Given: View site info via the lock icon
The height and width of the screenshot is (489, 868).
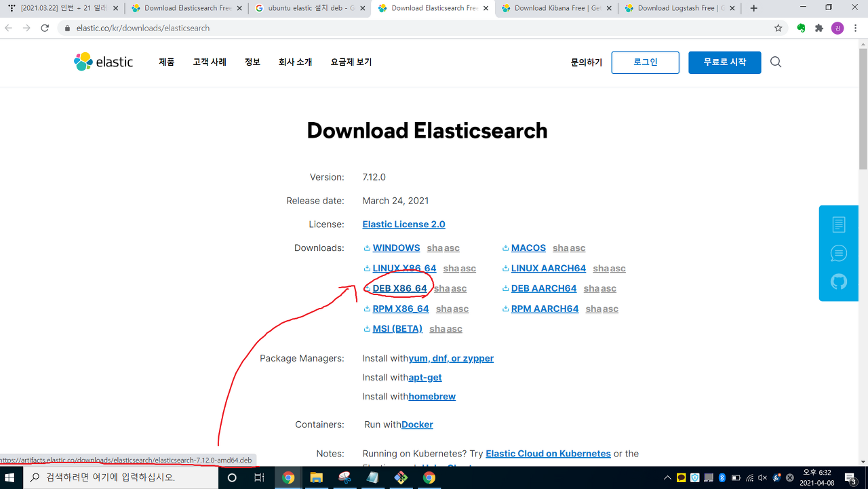Looking at the screenshot, I should pos(66,28).
